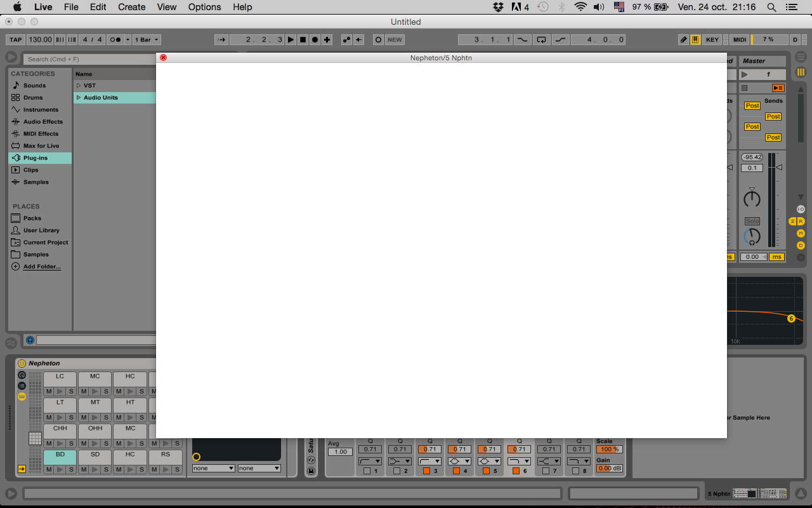Select the BD drum pad

(x=60, y=457)
